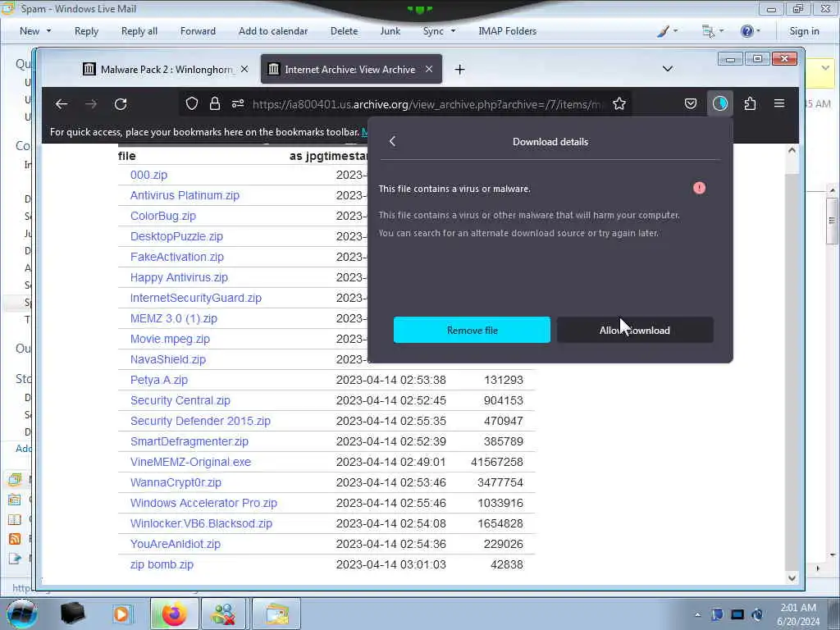The height and width of the screenshot is (630, 840).
Task: Click Firefox icon on taskbar
Action: [x=174, y=614]
